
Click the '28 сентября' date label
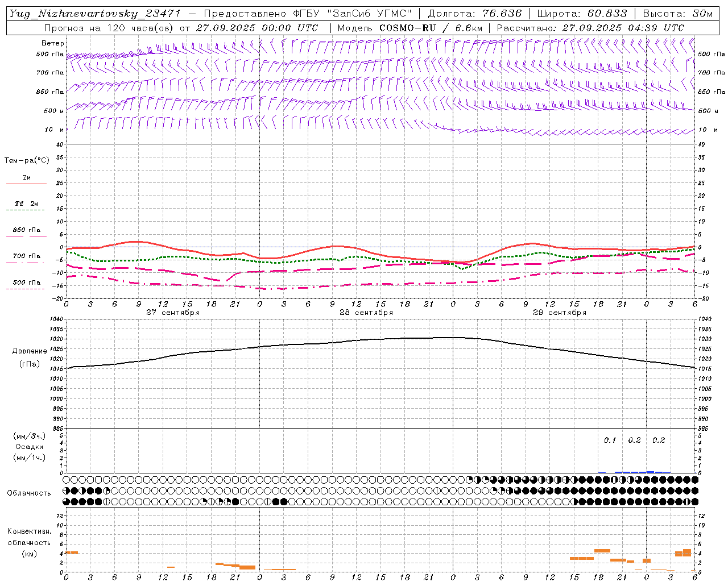pyautogui.click(x=366, y=313)
